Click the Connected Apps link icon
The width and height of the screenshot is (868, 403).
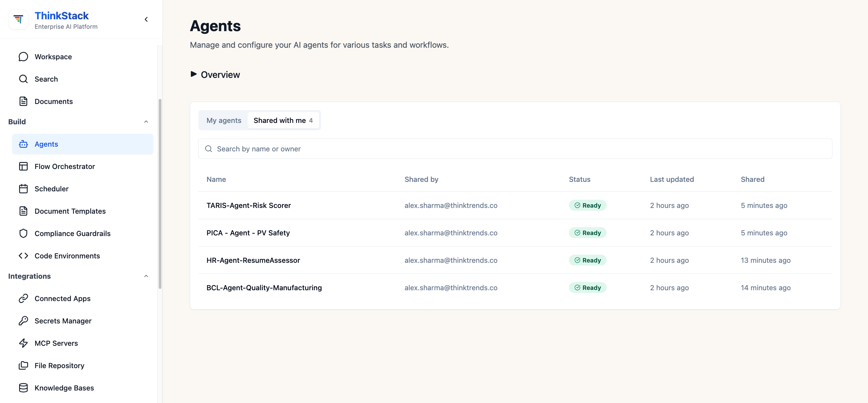click(x=23, y=298)
